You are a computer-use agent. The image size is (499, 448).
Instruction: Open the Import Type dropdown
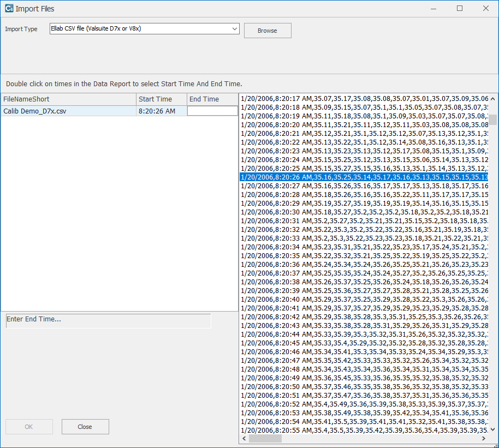[x=145, y=28]
